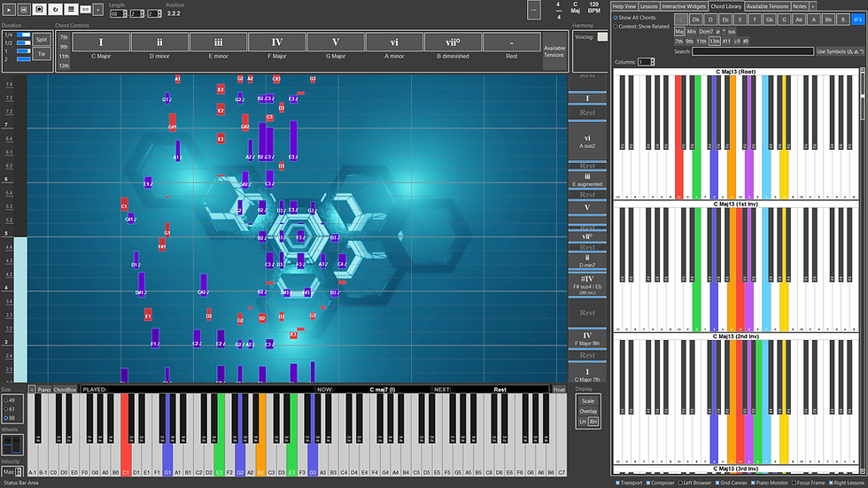Select Eb root in chord library
The image size is (868, 488).
pyautogui.click(x=725, y=19)
